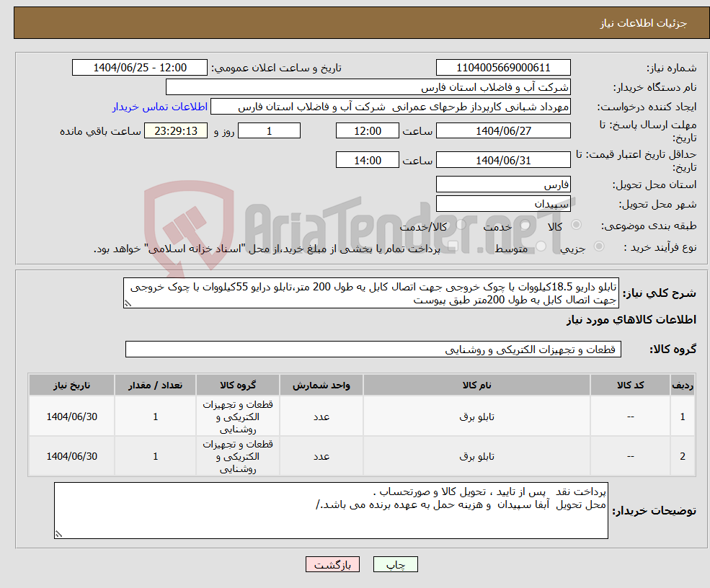
Task: Click the شماره نیاز number field
Action: [502, 67]
